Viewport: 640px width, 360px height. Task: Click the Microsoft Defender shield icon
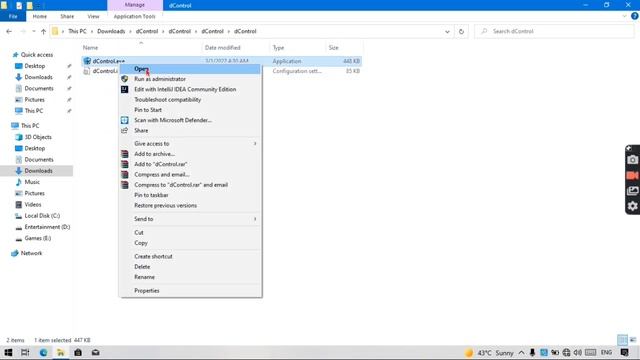(x=124, y=120)
